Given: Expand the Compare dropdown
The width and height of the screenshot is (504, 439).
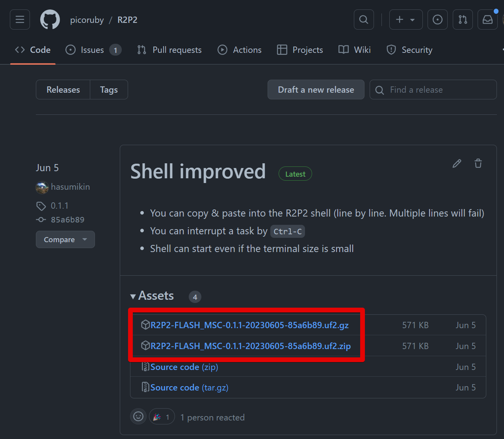Looking at the screenshot, I should [x=65, y=239].
